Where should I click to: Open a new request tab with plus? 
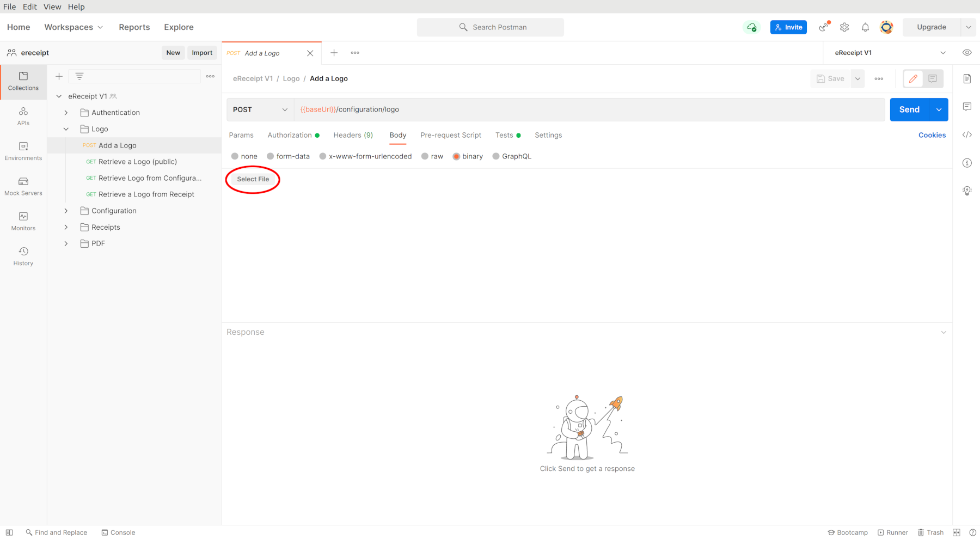(334, 53)
